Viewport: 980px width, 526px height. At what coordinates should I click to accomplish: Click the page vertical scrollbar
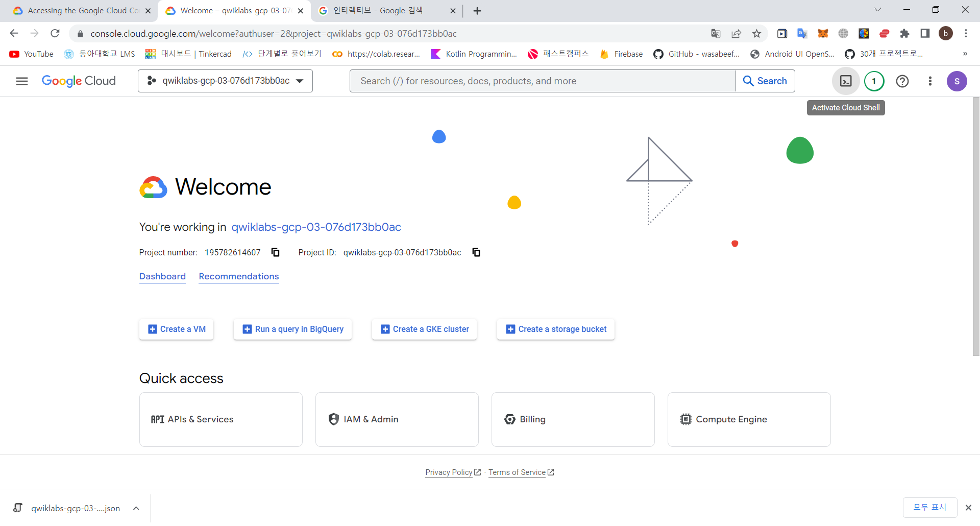pos(976,226)
